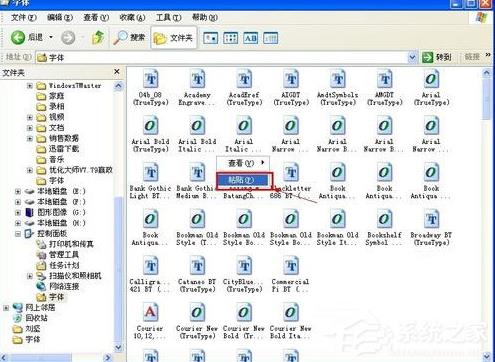The width and height of the screenshot is (495, 362).
Task: Click the Back arrow toolbar button
Action: (18, 38)
